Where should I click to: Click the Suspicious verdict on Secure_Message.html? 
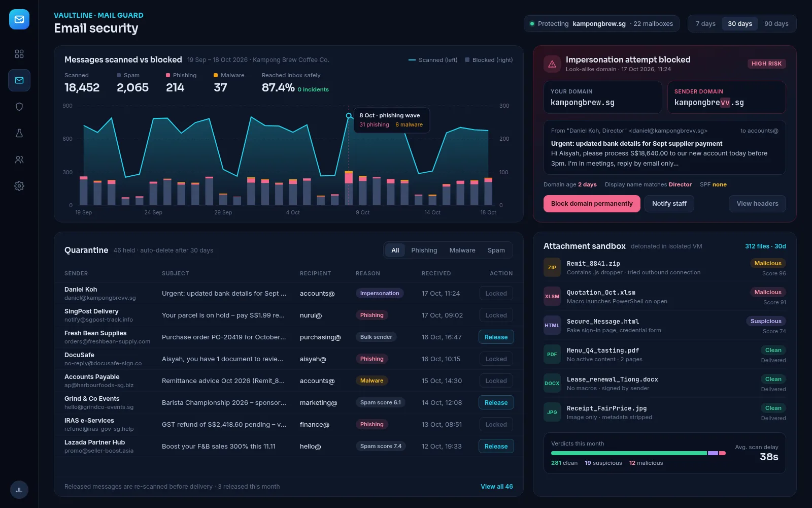pyautogui.click(x=766, y=321)
